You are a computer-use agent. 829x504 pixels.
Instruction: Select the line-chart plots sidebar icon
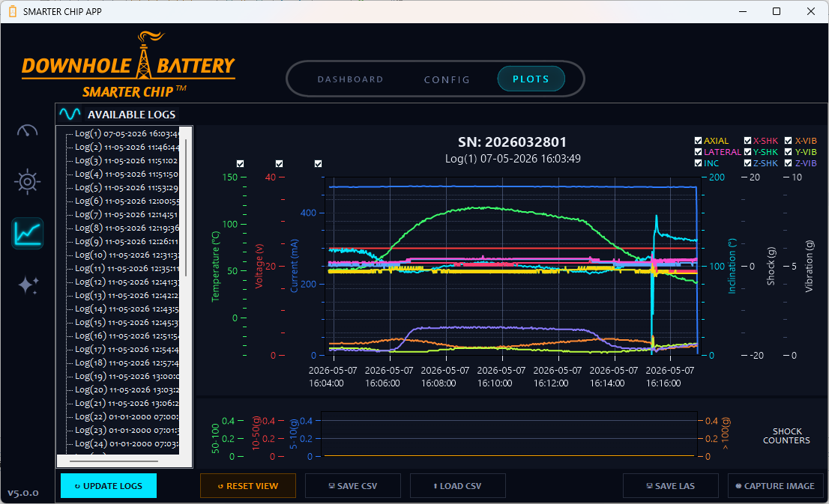click(28, 233)
